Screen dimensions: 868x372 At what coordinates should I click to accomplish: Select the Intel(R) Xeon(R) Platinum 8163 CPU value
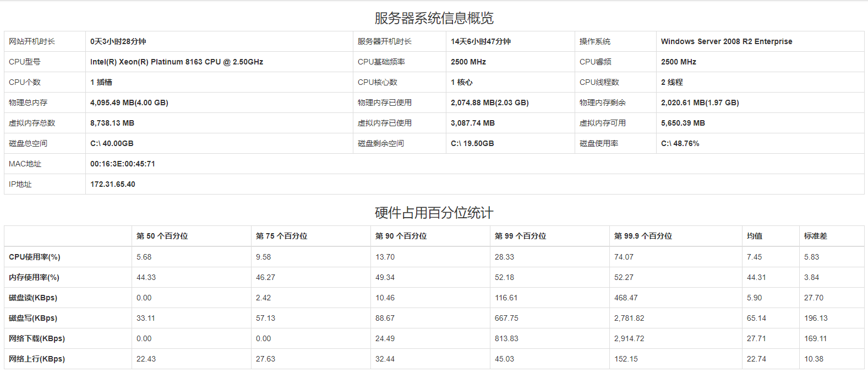tap(177, 62)
